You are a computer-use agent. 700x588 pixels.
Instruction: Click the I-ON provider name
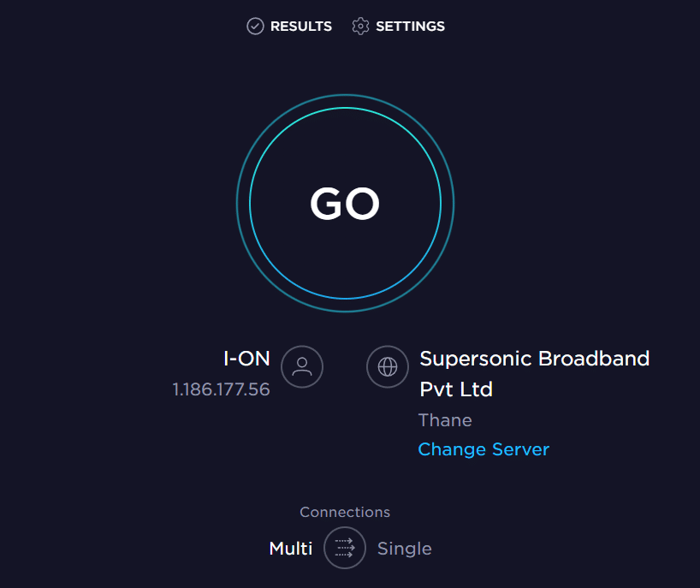point(246,359)
